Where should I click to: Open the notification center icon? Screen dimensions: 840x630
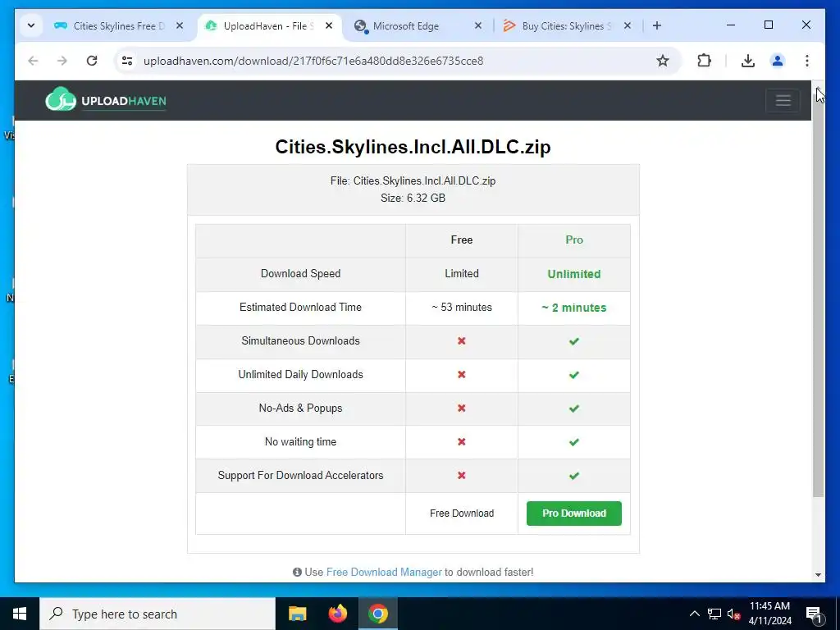(x=814, y=614)
